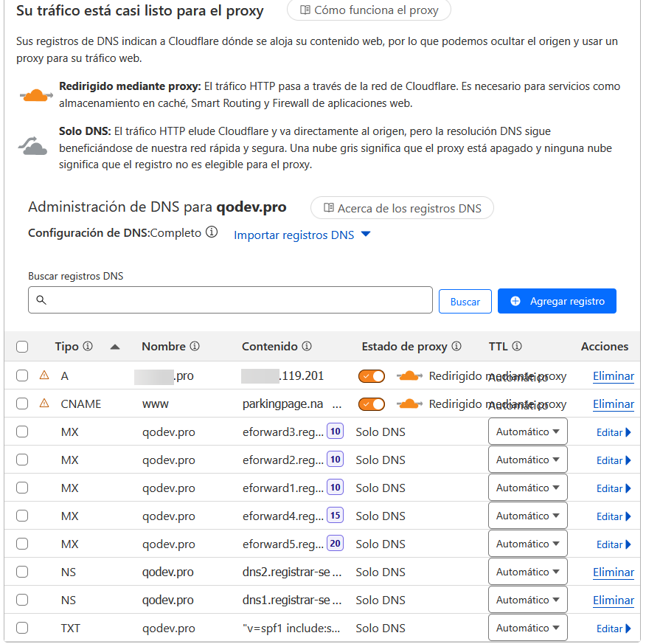This screenshot has width=646, height=644.
Task: Click the magnifier icon in the search field
Action: tap(41, 300)
